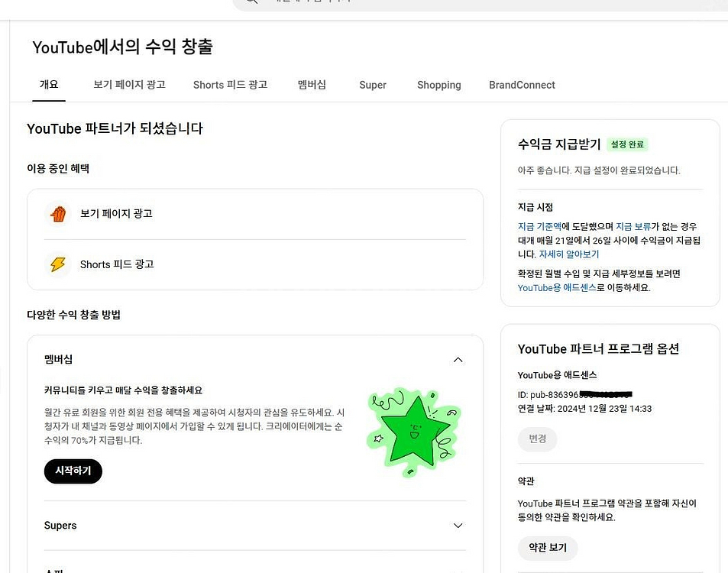Click the YouTube 파트너가 되셨습니다 heading
The height and width of the screenshot is (573, 728).
(x=115, y=128)
